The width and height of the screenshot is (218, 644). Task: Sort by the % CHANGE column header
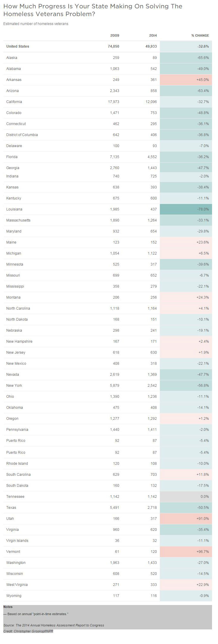pos(200,35)
